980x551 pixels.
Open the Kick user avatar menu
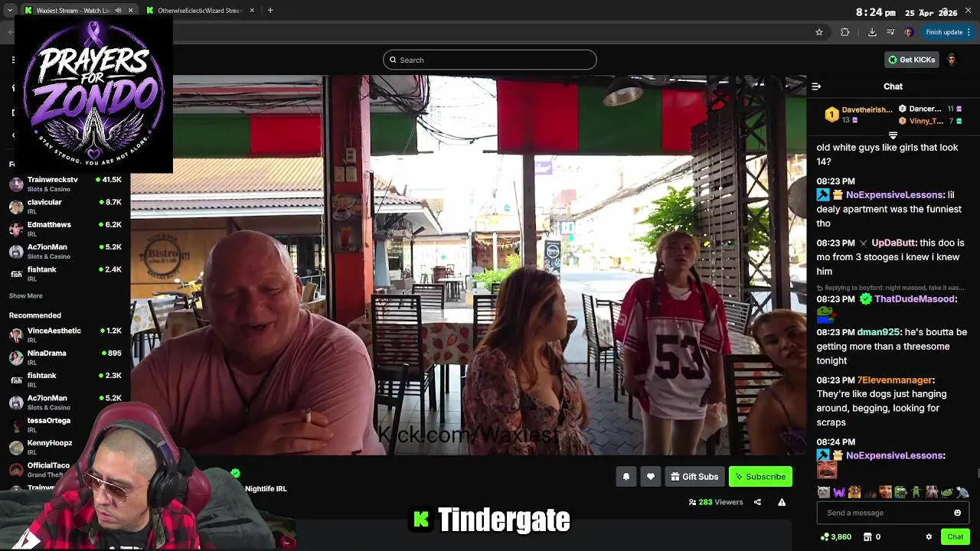pyautogui.click(x=952, y=60)
